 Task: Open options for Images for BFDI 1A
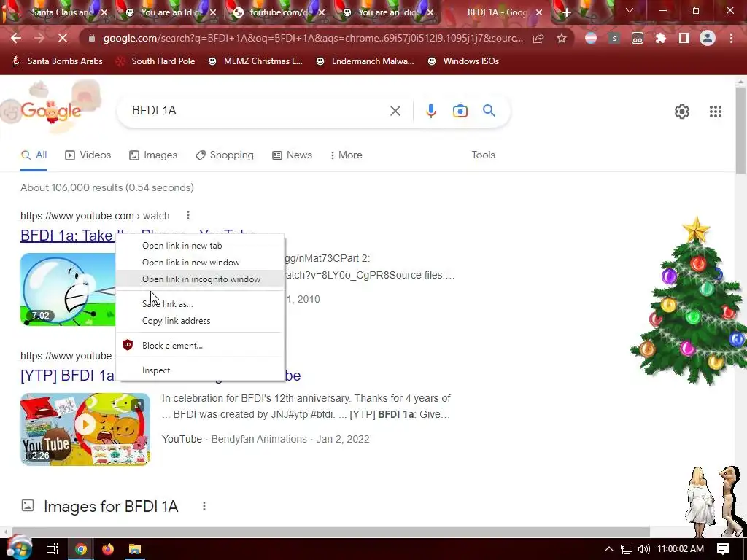pyautogui.click(x=204, y=506)
